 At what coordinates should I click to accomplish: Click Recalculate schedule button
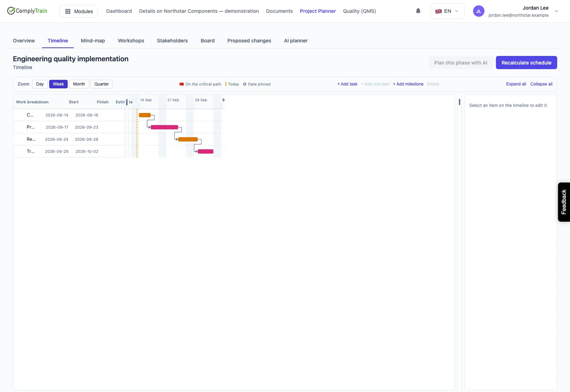click(527, 63)
